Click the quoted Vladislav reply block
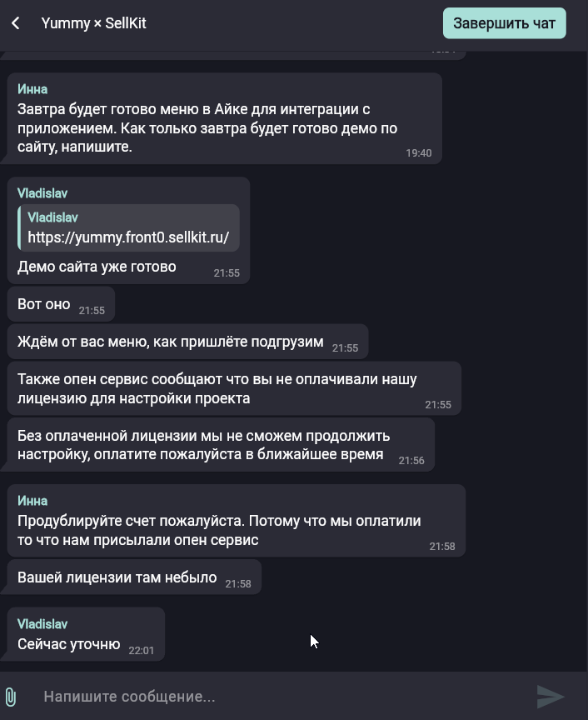Screen dimensions: 588x720 [128, 227]
